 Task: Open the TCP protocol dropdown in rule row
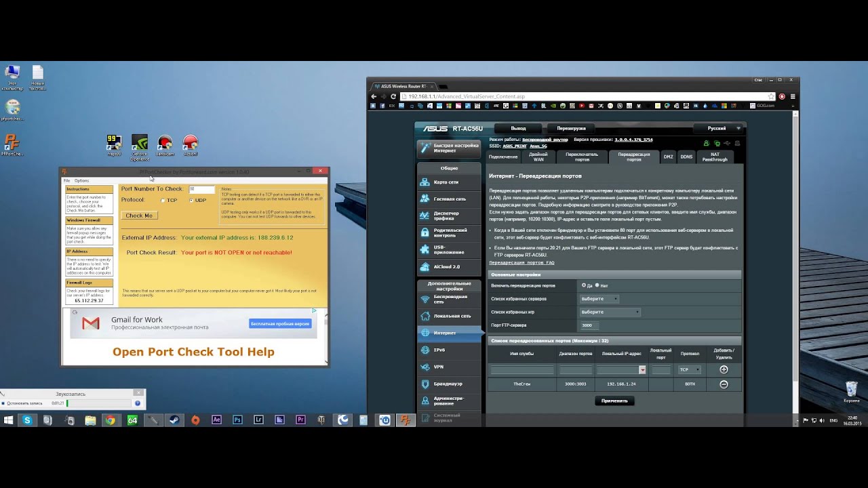(690, 370)
